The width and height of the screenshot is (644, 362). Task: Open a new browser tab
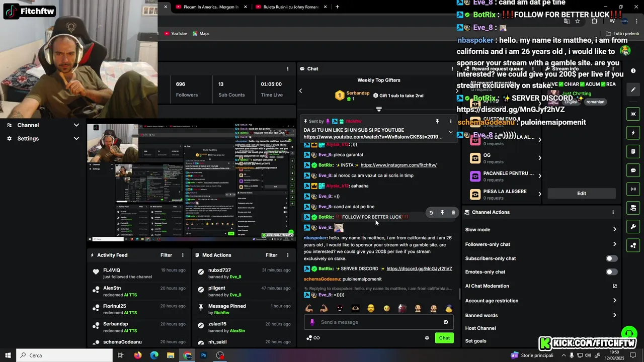337,7
